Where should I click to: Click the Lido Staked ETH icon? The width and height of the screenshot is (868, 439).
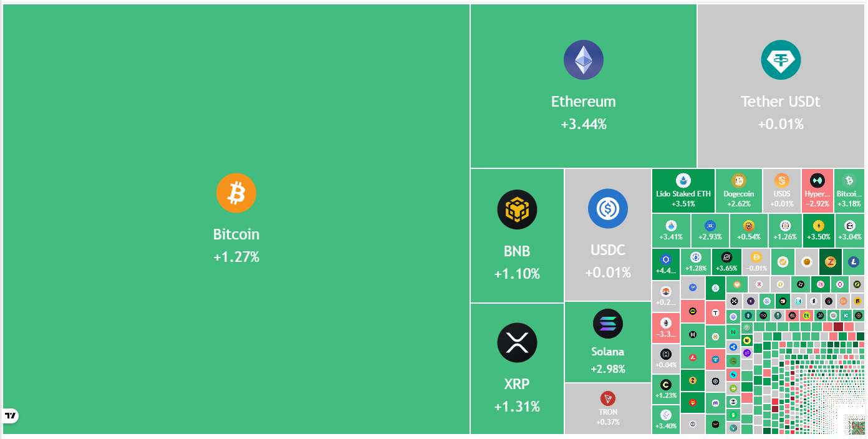683,181
